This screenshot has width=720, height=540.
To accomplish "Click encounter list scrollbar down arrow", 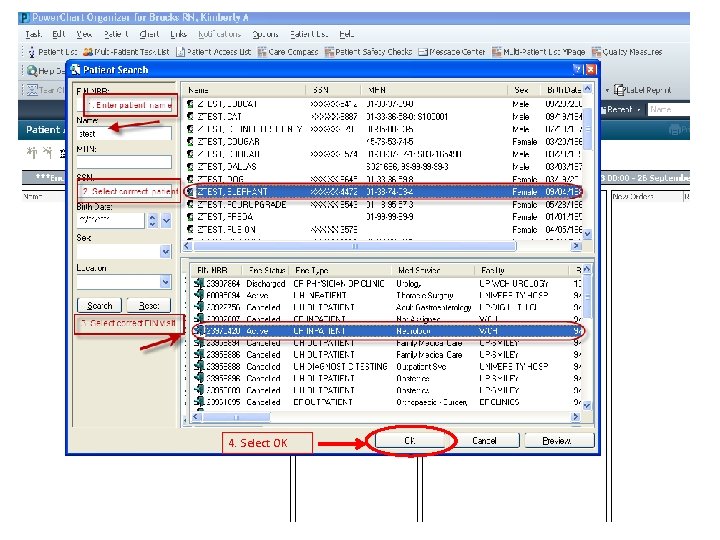I will tap(587, 406).
